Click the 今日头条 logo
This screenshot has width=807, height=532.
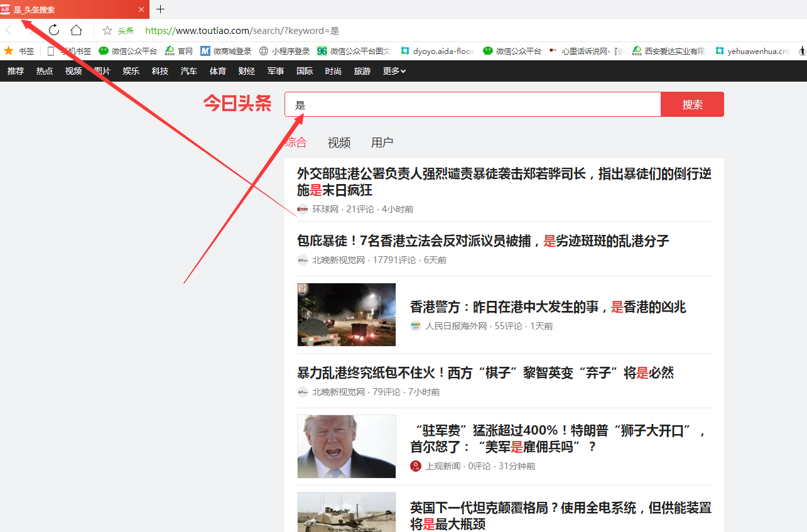point(237,104)
